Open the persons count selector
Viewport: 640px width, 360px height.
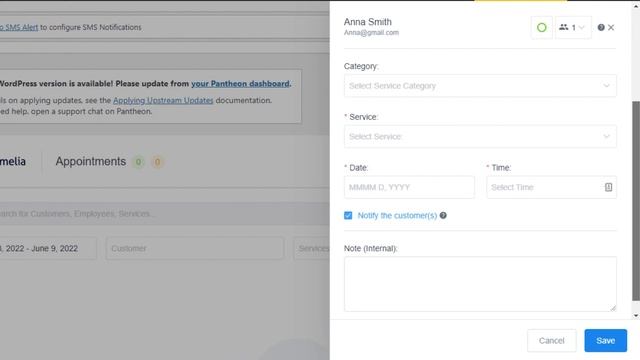(573, 27)
